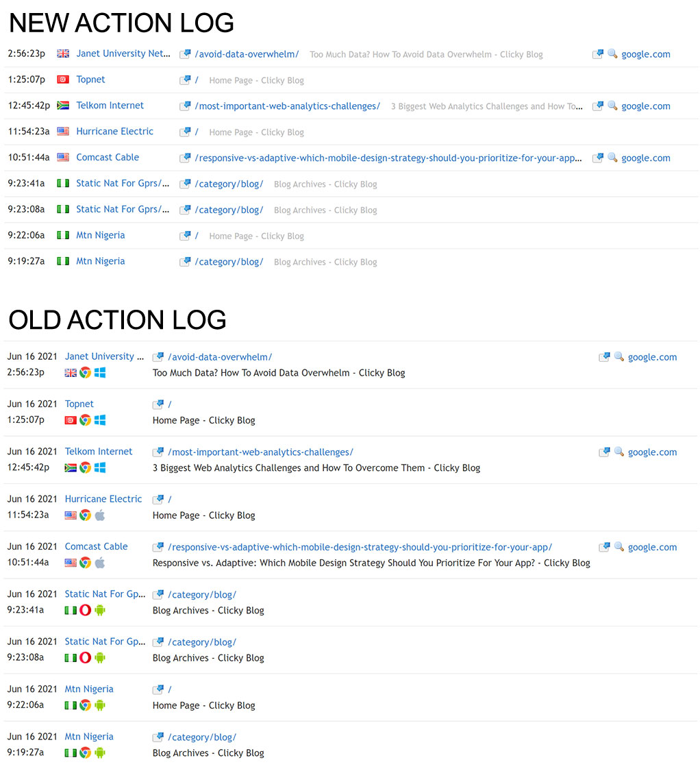Open full /responsive-vs-adaptive...-for-your-app/ link in old log
The image size is (700, 782).
360,547
